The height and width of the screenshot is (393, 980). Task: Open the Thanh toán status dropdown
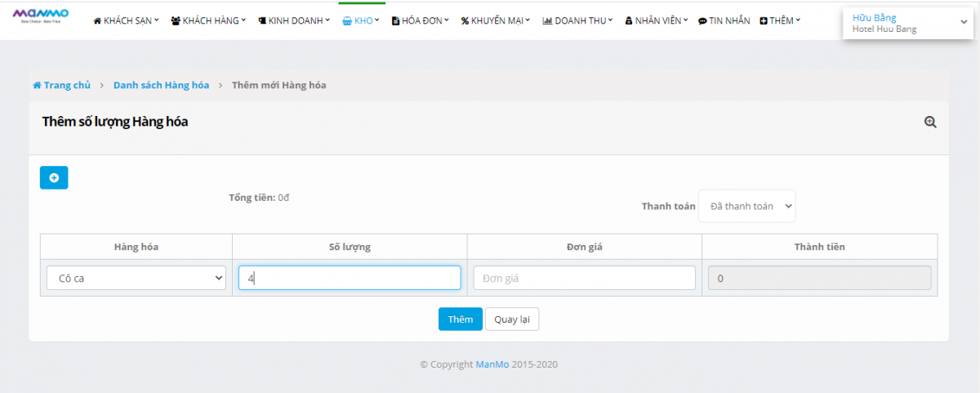[x=746, y=206]
